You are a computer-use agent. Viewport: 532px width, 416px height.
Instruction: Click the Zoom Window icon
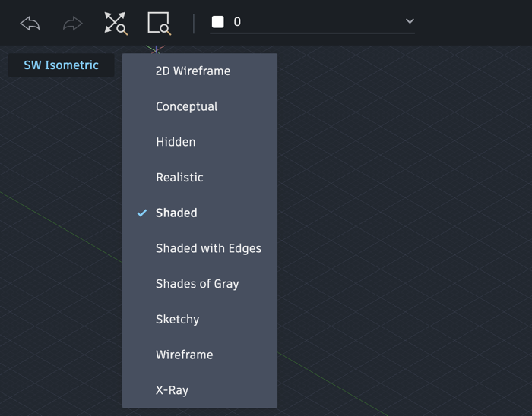pyautogui.click(x=159, y=23)
